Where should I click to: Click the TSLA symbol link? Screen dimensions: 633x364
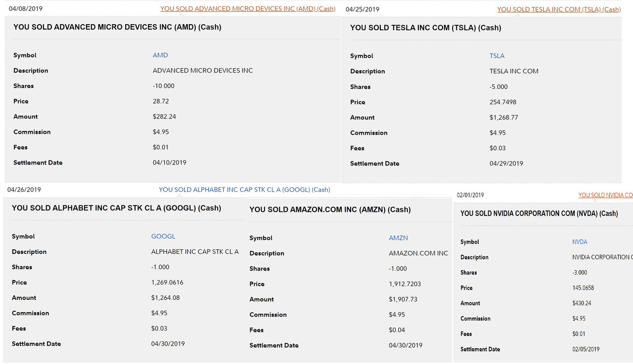coord(497,56)
